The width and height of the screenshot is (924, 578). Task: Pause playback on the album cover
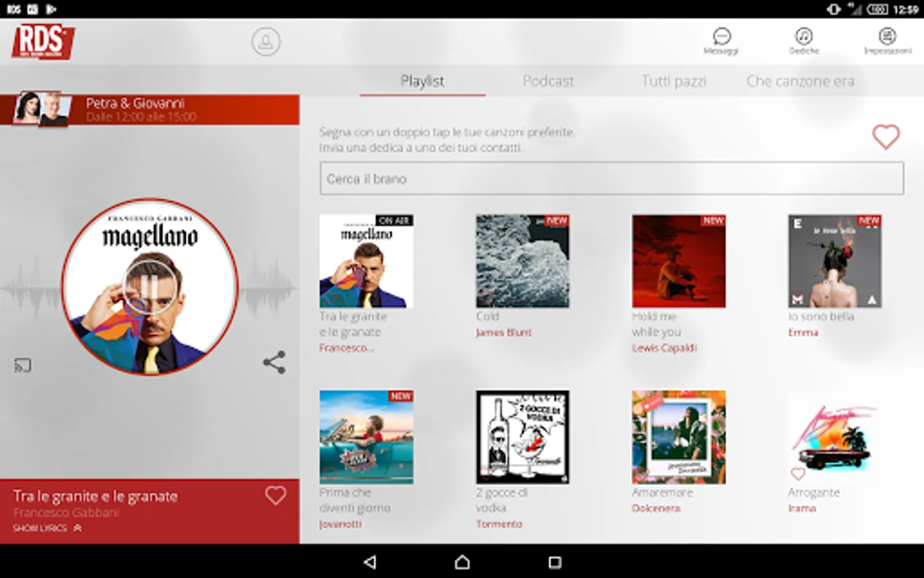(150, 286)
